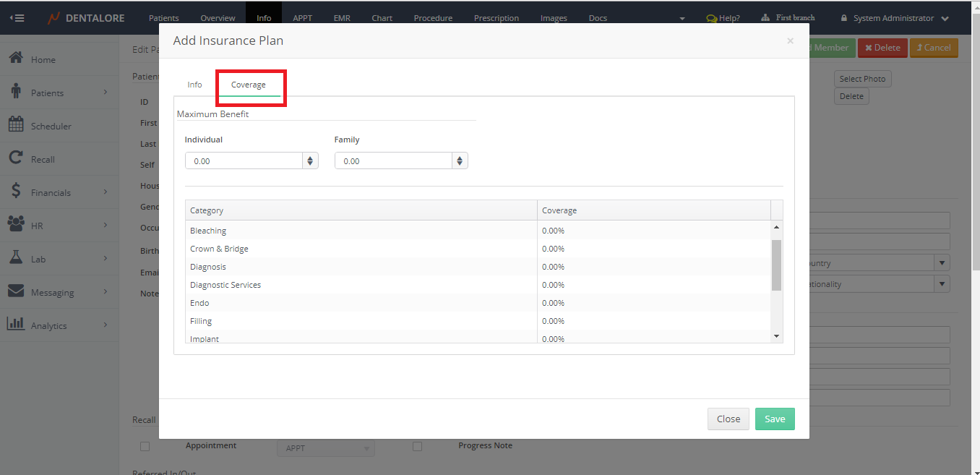This screenshot has height=475, width=980.
Task: Open the APPT dropdown in Recall section
Action: click(325, 448)
